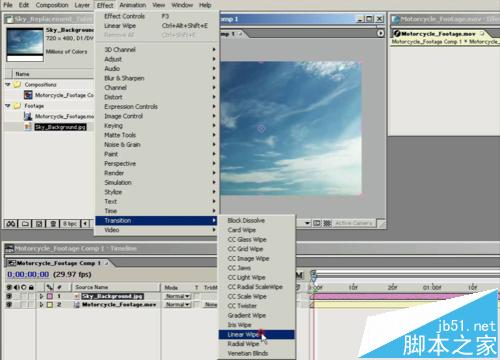Delete selected item with trash icon
Image resolution: width=500 pixels, height=360 pixels.
click(x=53, y=223)
